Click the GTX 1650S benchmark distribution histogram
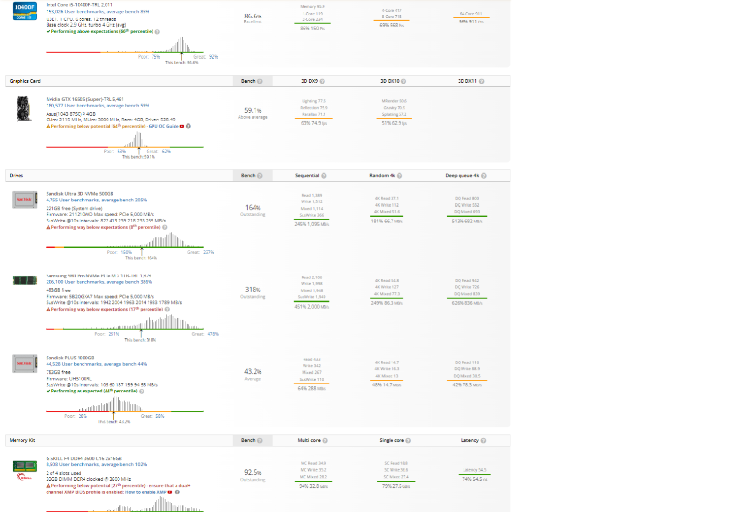This screenshot has width=756, height=532. [x=125, y=139]
